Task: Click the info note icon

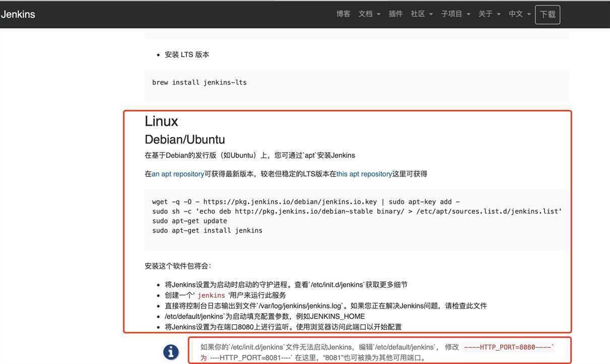Action: click(x=171, y=352)
